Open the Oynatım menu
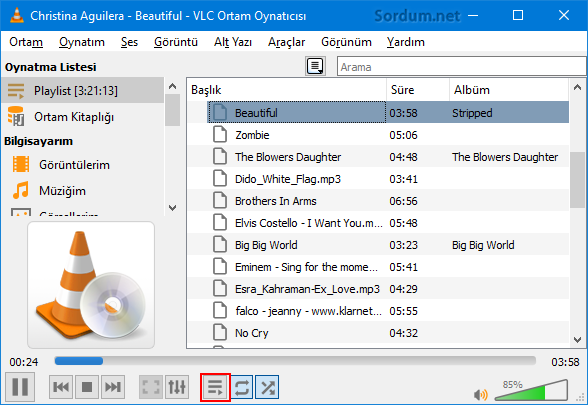The image size is (588, 405). coord(82,42)
